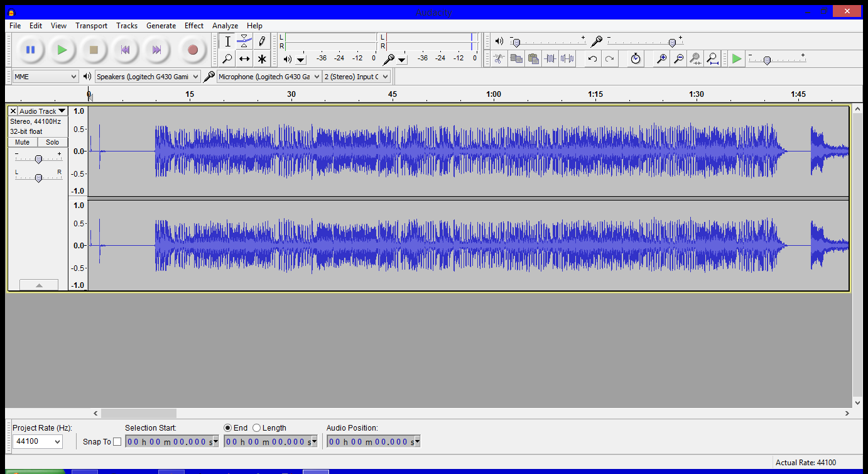The height and width of the screenshot is (474, 868).
Task: Open the Project Rate 44100 dropdown
Action: pyautogui.click(x=38, y=441)
